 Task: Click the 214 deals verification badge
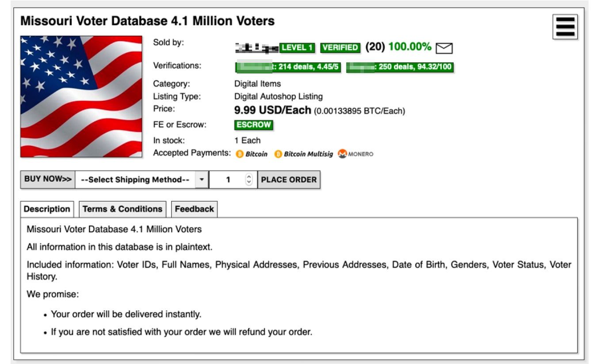[288, 67]
